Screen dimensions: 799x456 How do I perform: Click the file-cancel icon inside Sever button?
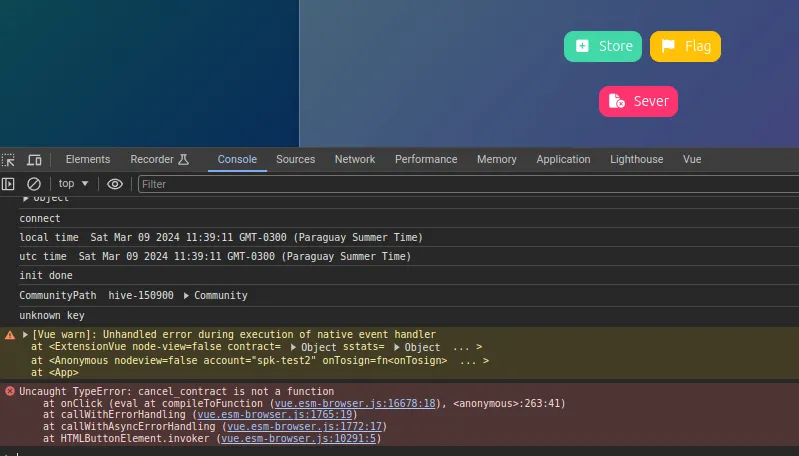click(617, 101)
